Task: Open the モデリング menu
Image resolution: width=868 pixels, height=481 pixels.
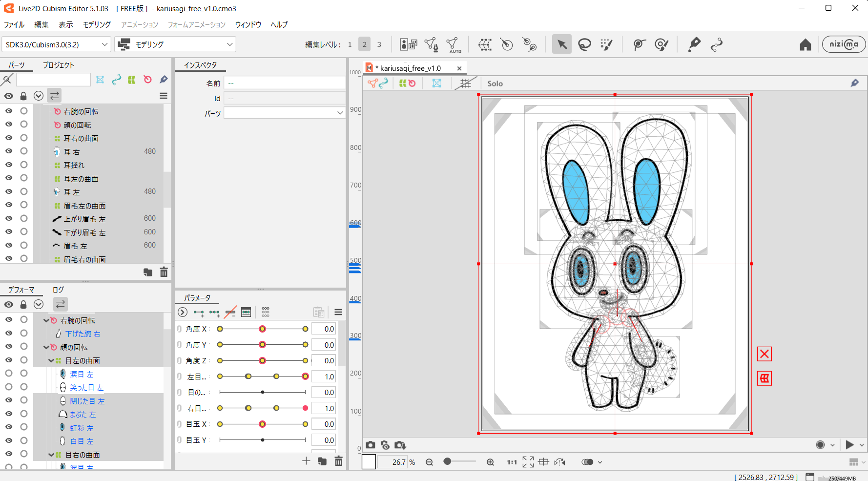Action: click(97, 24)
